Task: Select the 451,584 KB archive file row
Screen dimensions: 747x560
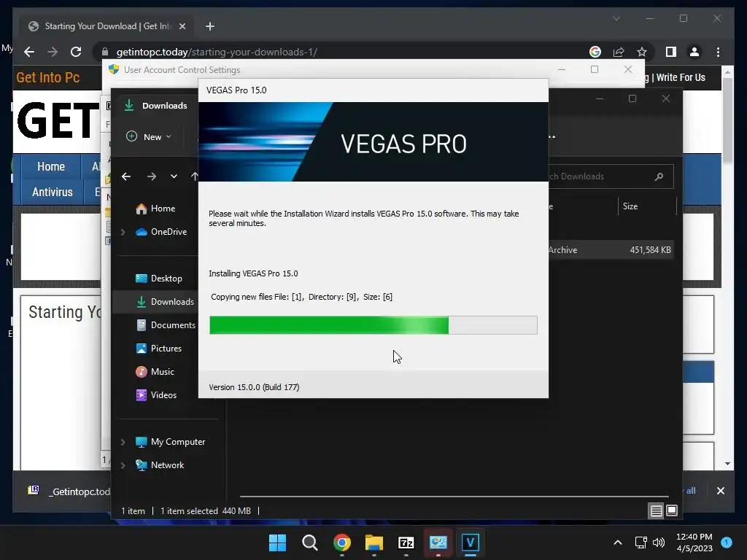Action: (x=611, y=250)
